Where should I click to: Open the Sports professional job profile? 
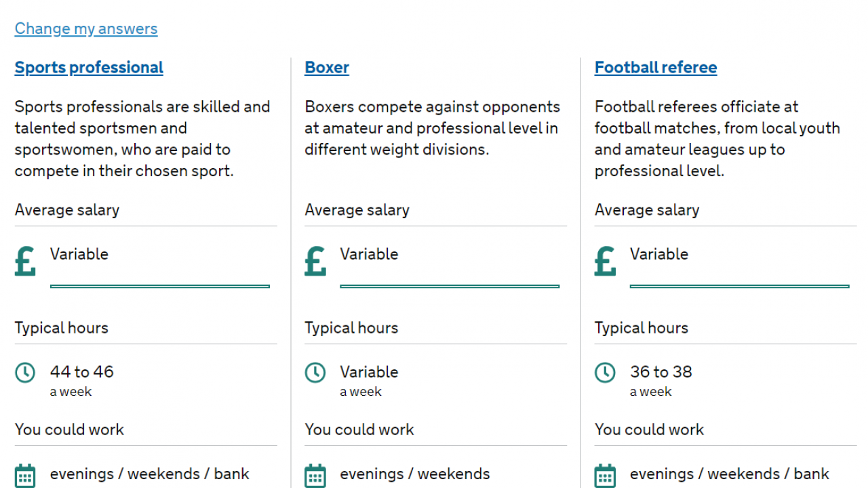coord(89,68)
